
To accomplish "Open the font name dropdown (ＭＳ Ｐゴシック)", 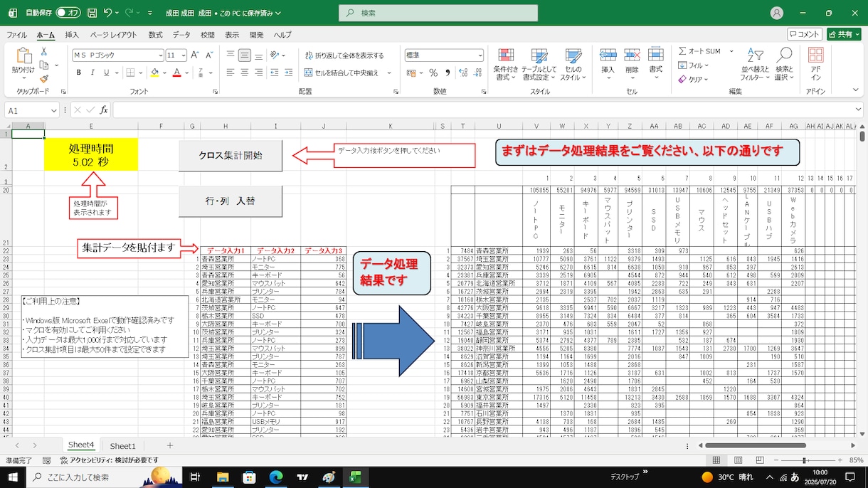I will (x=160, y=55).
